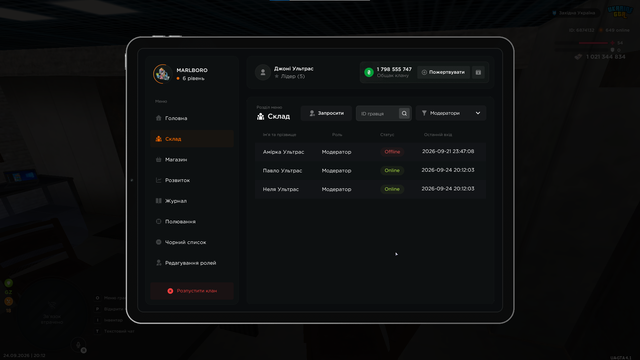Select the Склад menu item

[192, 139]
